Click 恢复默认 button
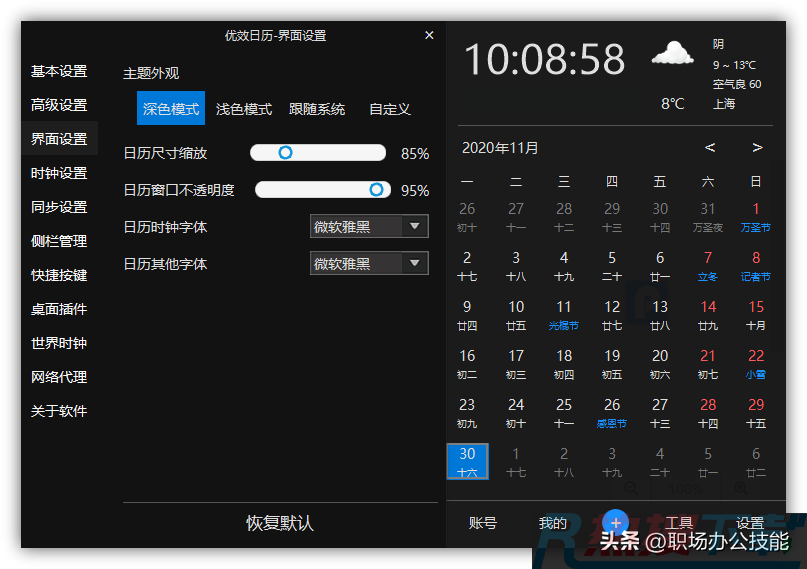This screenshot has width=807, height=569. (x=279, y=523)
